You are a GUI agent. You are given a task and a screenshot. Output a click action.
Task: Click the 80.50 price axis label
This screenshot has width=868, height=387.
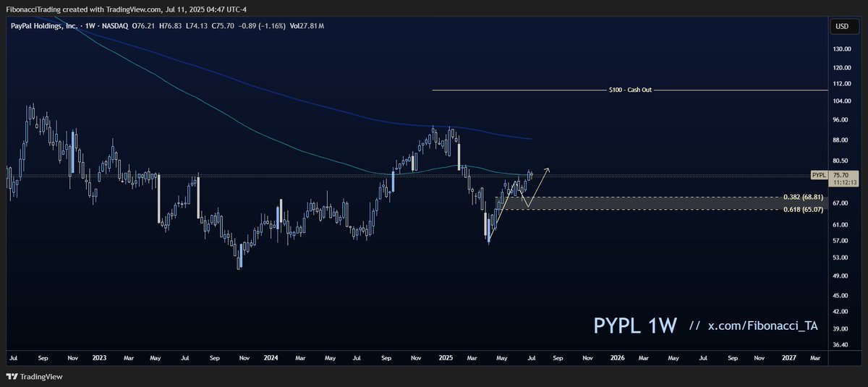pyautogui.click(x=840, y=161)
